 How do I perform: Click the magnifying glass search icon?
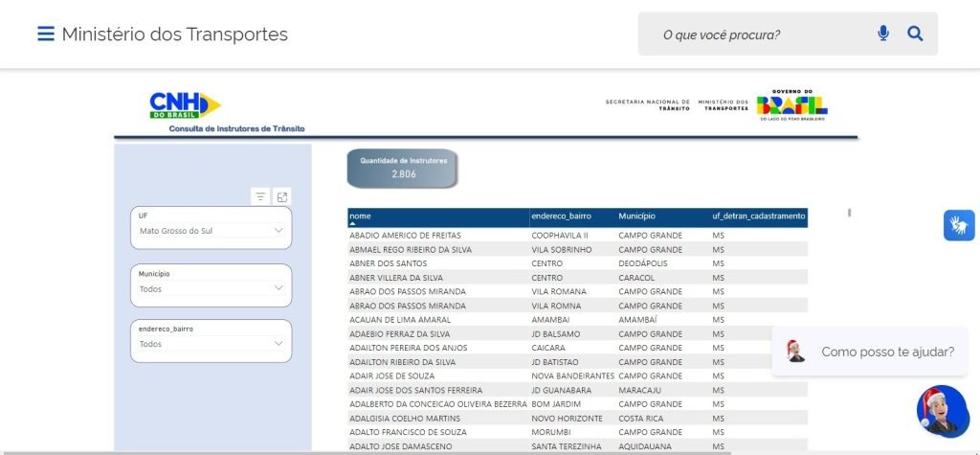(x=915, y=34)
